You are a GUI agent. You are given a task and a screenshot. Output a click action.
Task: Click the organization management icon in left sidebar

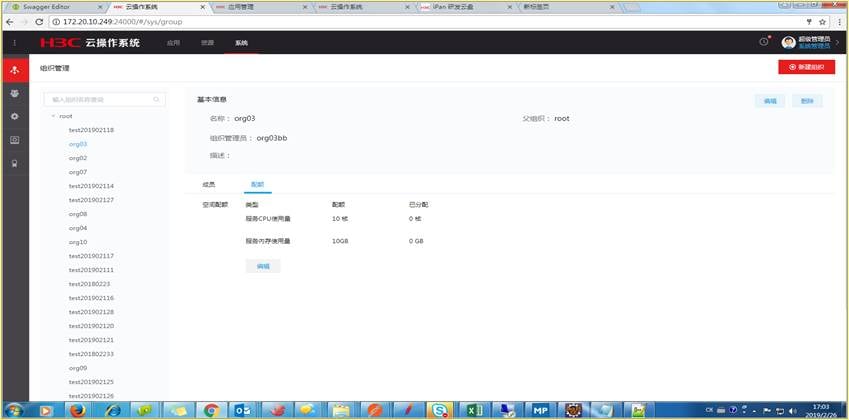[x=14, y=70]
